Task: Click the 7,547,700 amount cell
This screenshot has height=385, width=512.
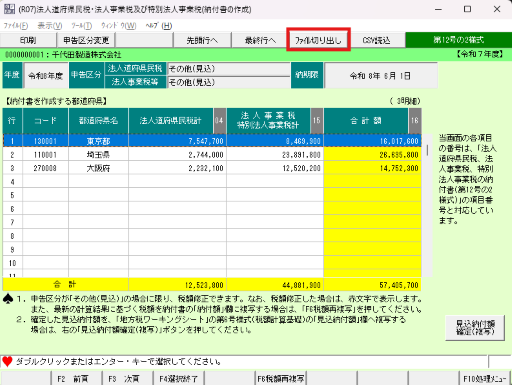Action: [x=177, y=141]
